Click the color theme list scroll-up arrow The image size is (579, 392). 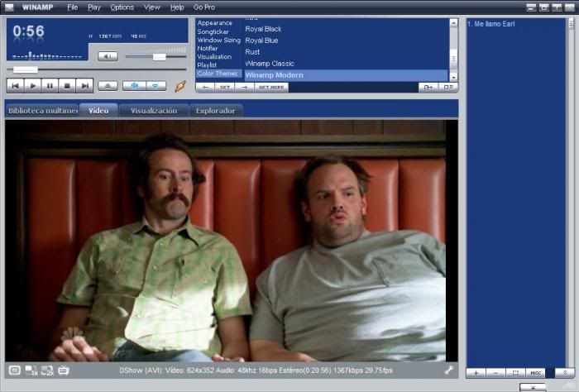click(x=453, y=23)
